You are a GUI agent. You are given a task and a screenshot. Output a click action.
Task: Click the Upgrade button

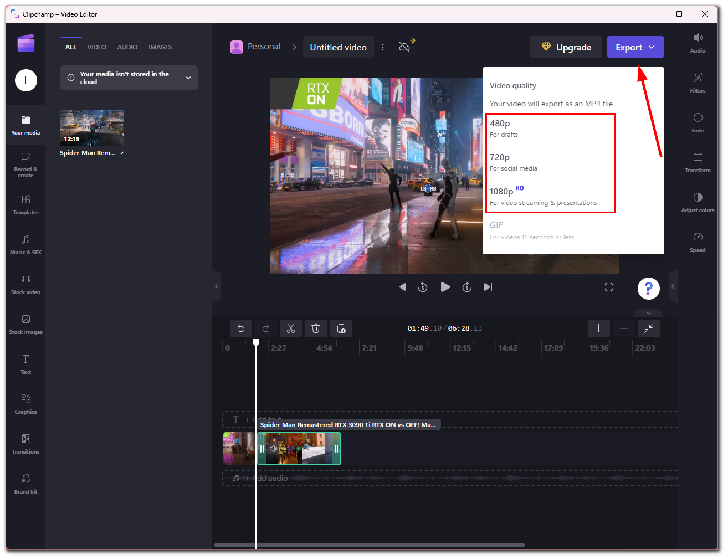click(566, 47)
